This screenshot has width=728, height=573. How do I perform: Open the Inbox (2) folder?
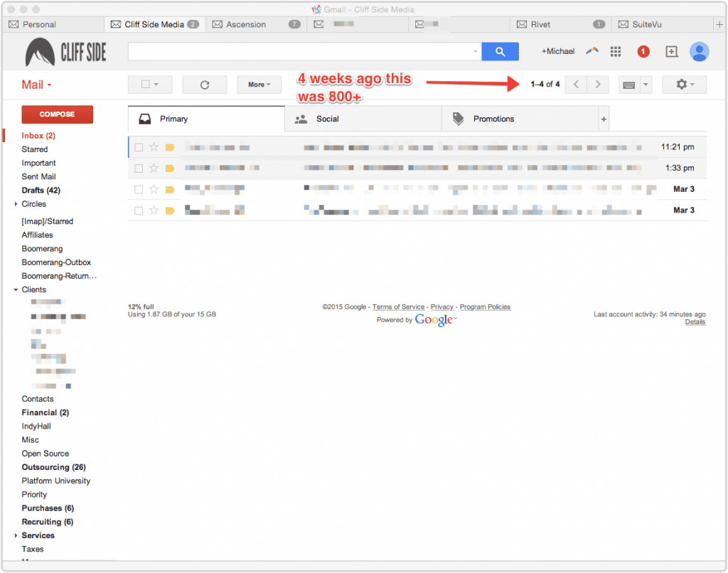tap(38, 136)
